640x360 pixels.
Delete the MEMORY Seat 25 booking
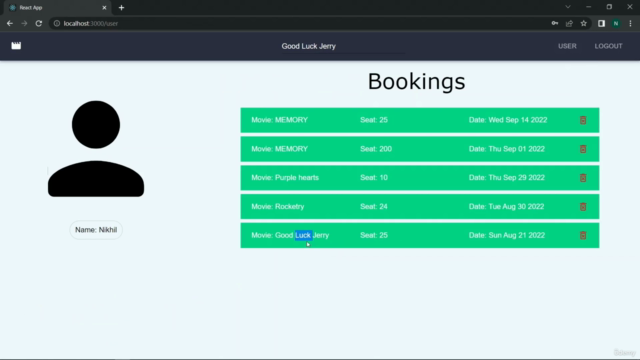[583, 120]
